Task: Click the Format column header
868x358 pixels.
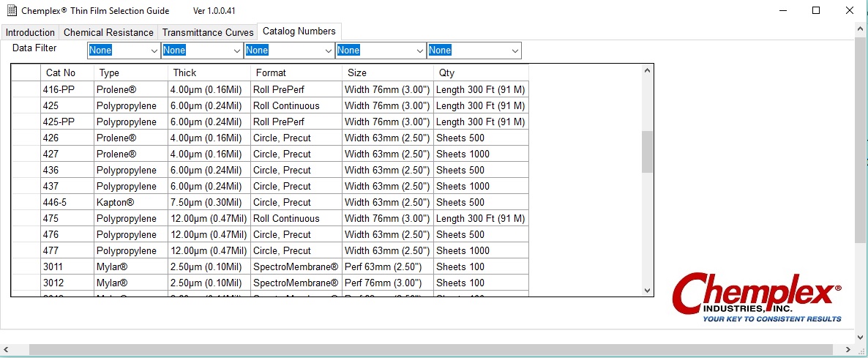Action: click(x=296, y=72)
